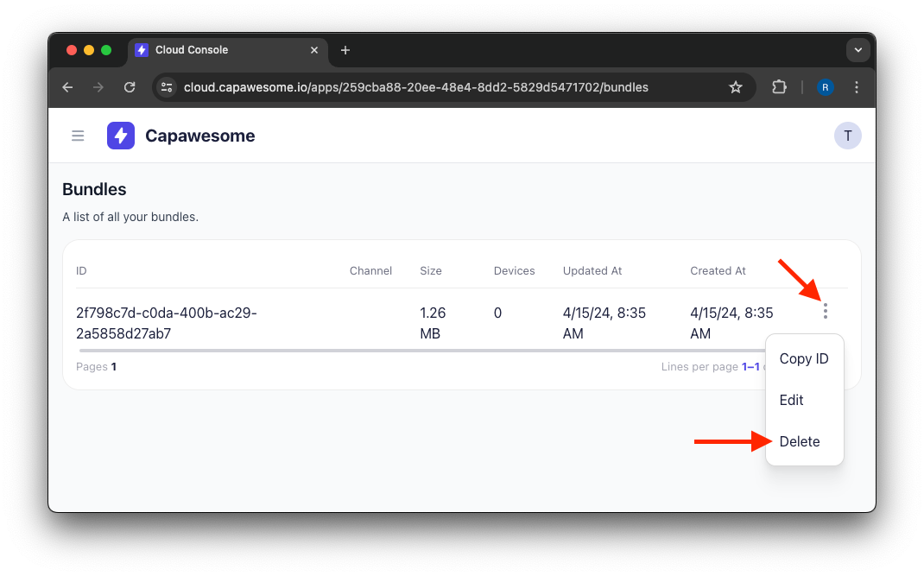The width and height of the screenshot is (924, 576).
Task: Open the user avatar "T" menu
Action: (847, 136)
